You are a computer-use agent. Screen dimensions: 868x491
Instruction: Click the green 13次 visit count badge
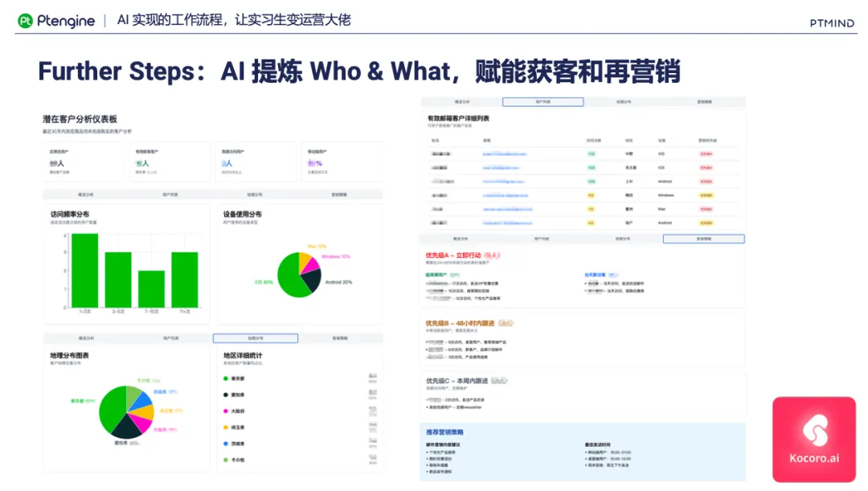592,153
